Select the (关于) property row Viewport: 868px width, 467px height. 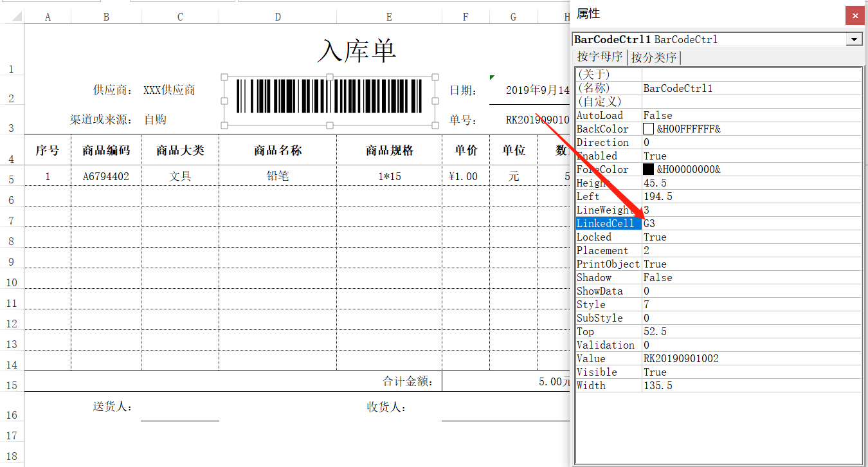tap(718, 75)
